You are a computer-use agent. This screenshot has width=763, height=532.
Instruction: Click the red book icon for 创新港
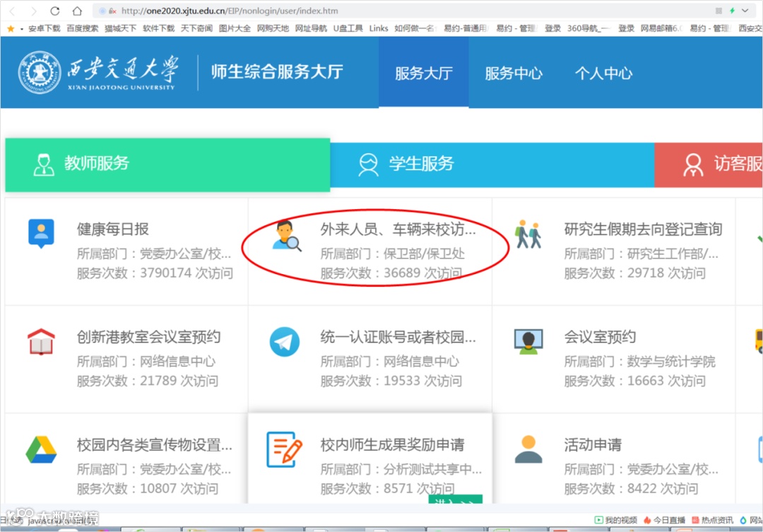[x=42, y=342]
